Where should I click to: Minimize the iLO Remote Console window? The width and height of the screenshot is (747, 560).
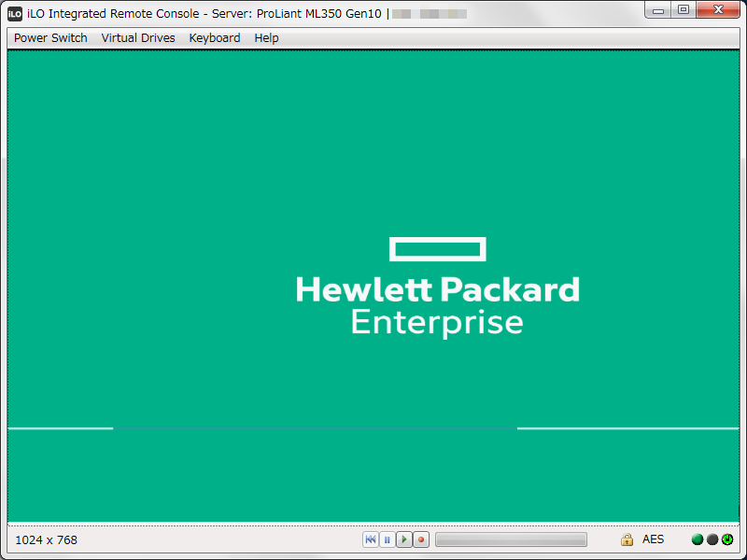(658, 10)
